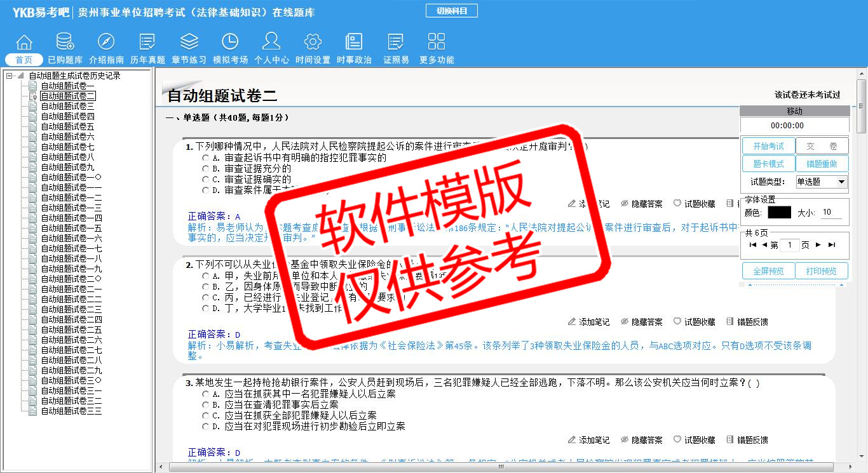Switch to the 首页 home tab

tap(24, 60)
